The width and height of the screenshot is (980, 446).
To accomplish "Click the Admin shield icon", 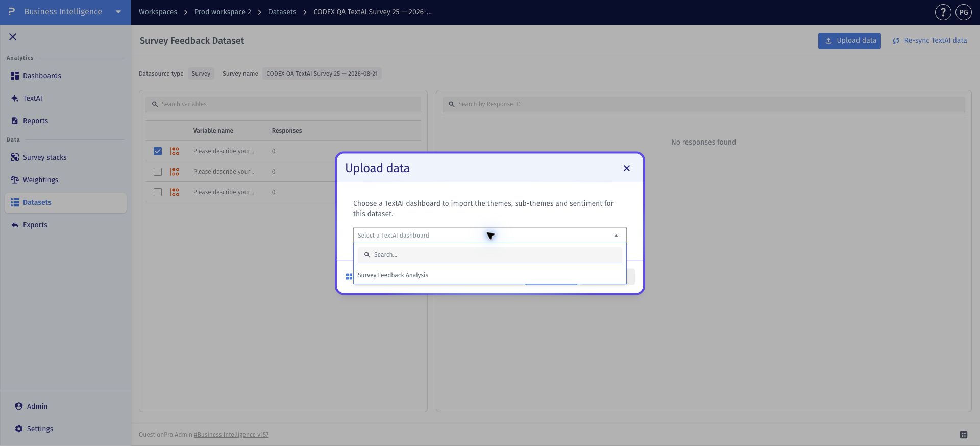I will [x=19, y=406].
